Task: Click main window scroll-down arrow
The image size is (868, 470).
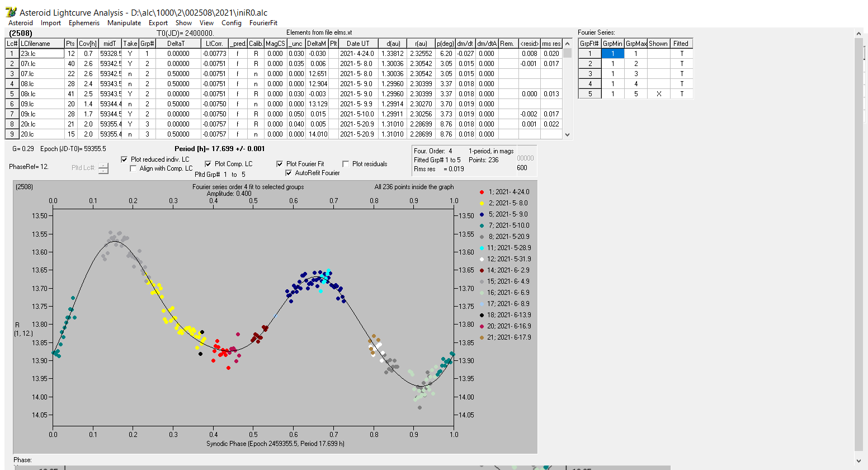Action: coord(859,461)
